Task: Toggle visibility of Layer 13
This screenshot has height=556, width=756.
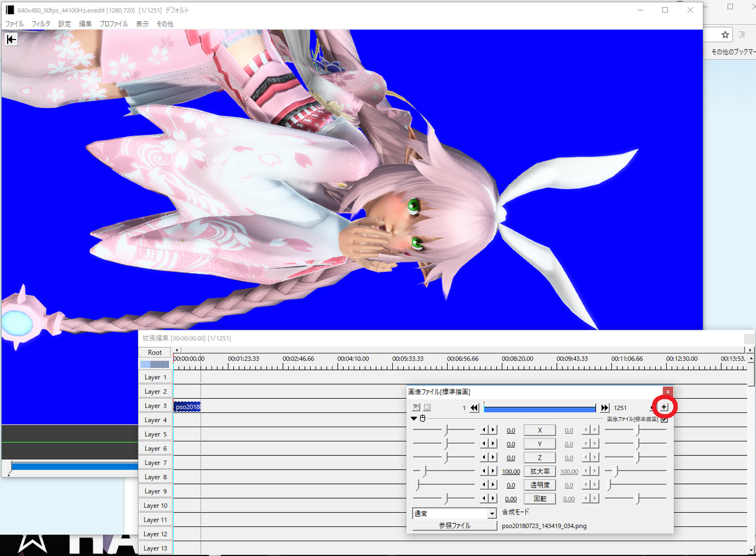Action: [x=155, y=548]
